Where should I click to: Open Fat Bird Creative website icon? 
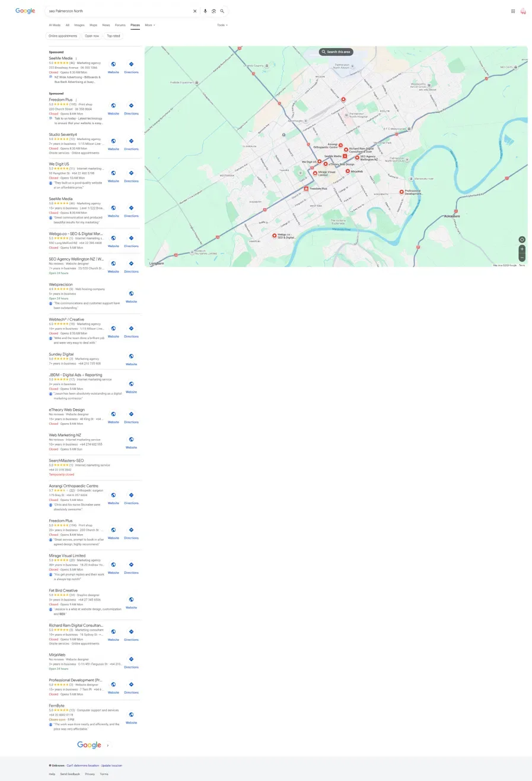131,600
